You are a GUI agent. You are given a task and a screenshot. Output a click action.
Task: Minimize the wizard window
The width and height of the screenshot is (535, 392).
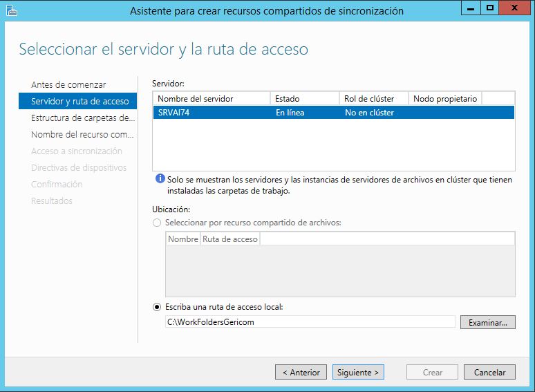[x=472, y=9]
